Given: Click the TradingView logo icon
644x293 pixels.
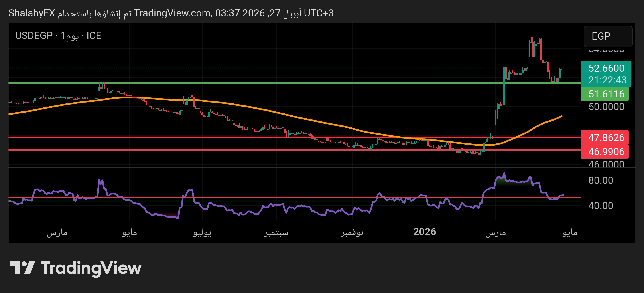Looking at the screenshot, I should tap(22, 267).
